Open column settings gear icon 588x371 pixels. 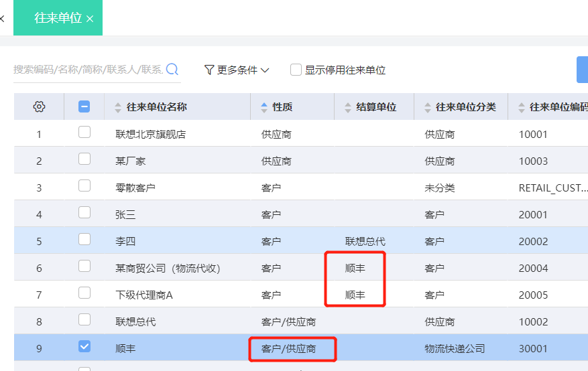(39, 106)
